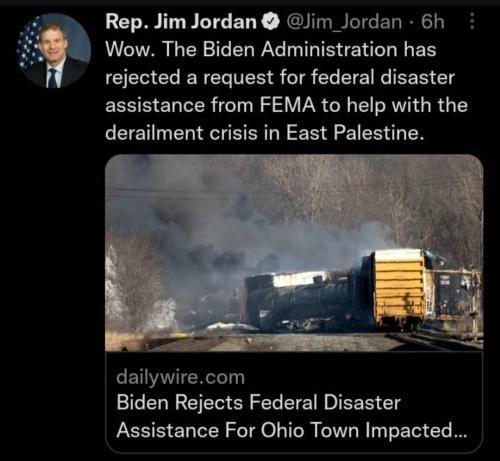Open the Biden Rejects Federal Disaster headline
500x461 pixels.
(x=258, y=402)
